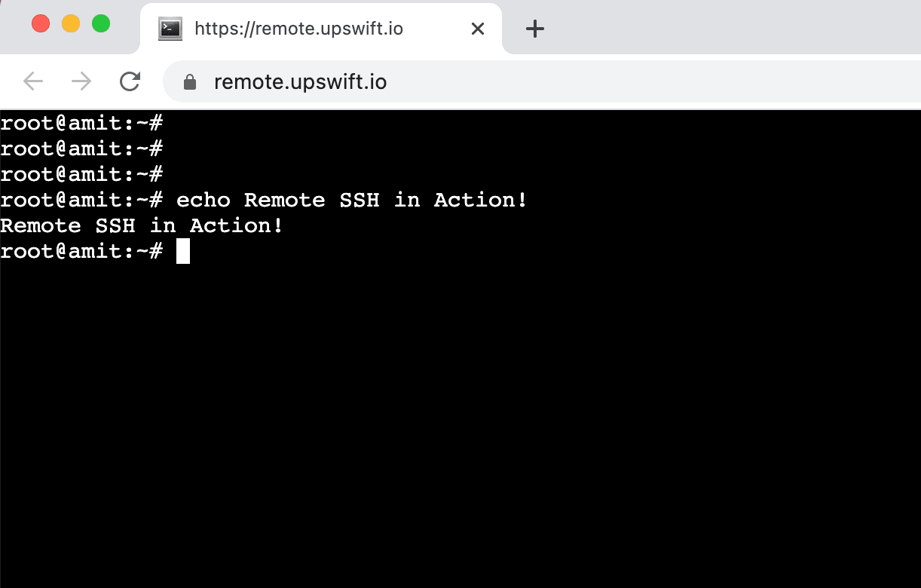Focus the remote.upswift.io address text
Viewport: 921px width, 588px height.
pos(300,81)
